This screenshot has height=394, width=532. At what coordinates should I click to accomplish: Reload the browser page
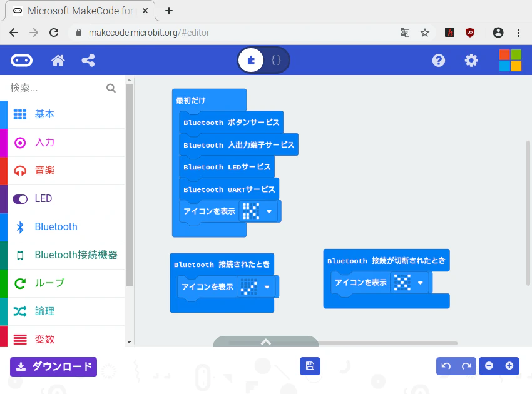pyautogui.click(x=54, y=33)
